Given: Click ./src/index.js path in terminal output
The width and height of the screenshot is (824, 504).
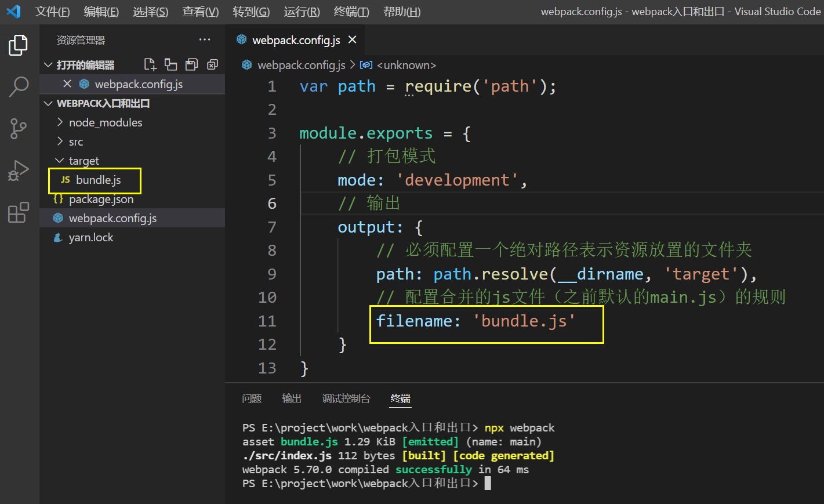Looking at the screenshot, I should [286, 456].
